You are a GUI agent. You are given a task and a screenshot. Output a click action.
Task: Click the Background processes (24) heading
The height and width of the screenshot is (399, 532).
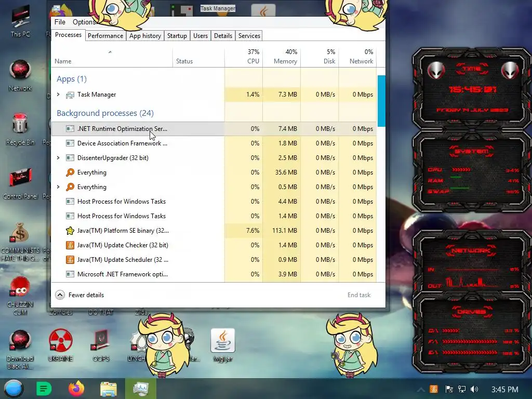[105, 113]
